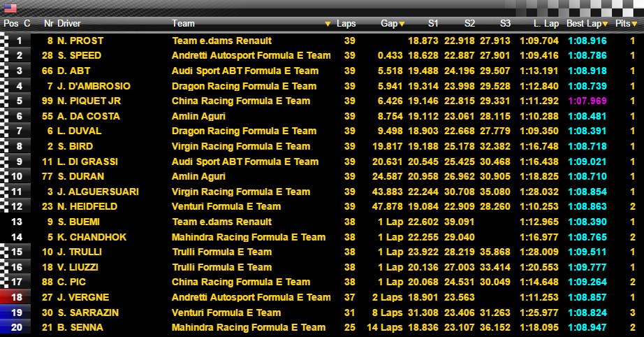Click the 8 Laps gap for Sarrazin
Image resolution: width=644 pixels, height=337 pixels.
tap(387, 313)
